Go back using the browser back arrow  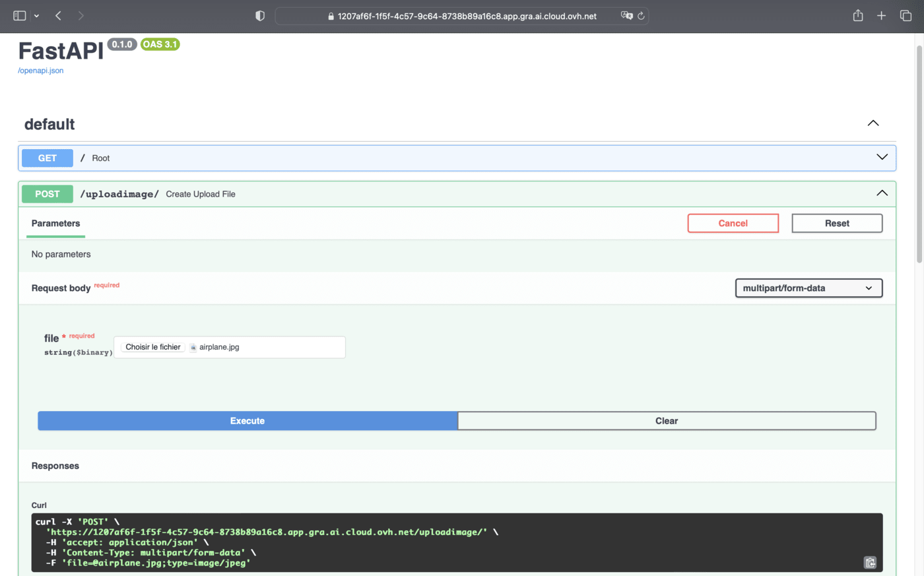tap(59, 16)
